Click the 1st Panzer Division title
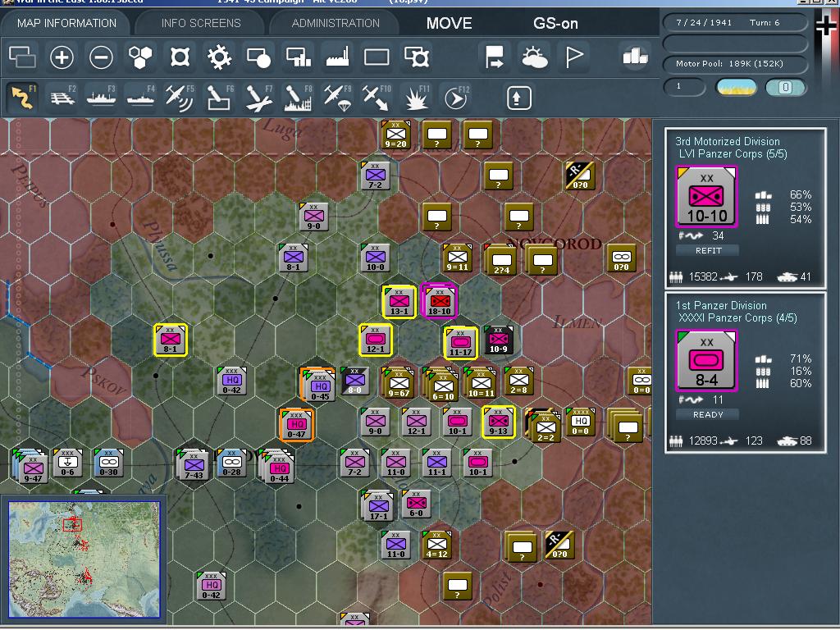Image resolution: width=840 pixels, height=630 pixels. 721,305
